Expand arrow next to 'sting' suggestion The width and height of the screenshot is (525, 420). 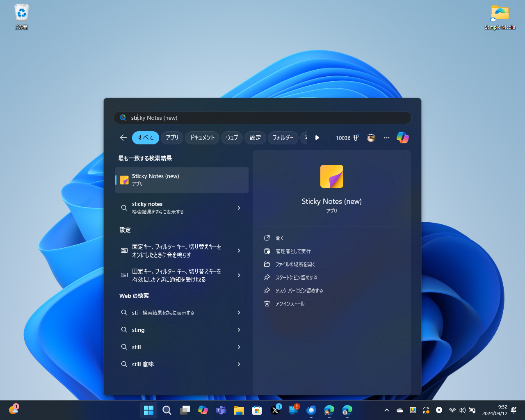click(x=239, y=330)
